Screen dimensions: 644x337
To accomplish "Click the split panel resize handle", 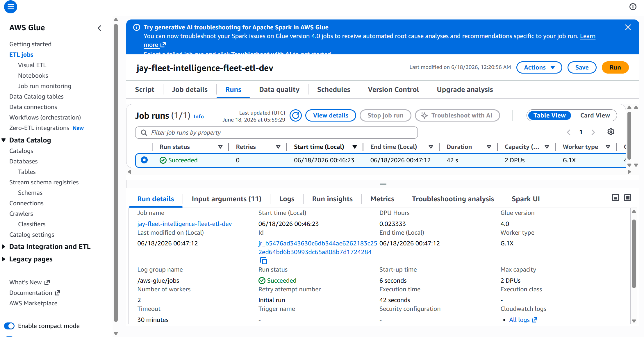I will (383, 184).
